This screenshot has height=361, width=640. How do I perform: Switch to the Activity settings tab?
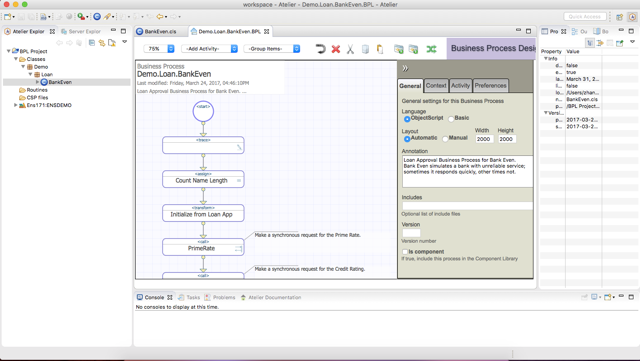460,85
